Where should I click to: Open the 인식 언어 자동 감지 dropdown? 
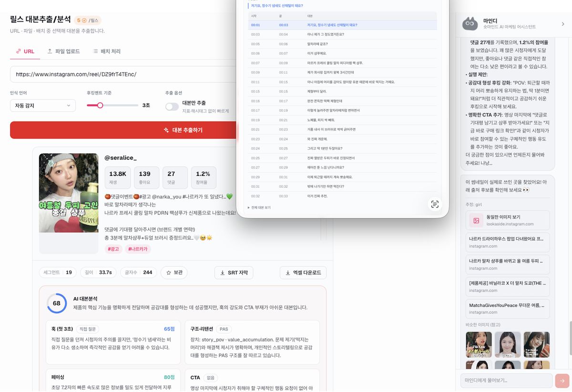click(x=43, y=105)
